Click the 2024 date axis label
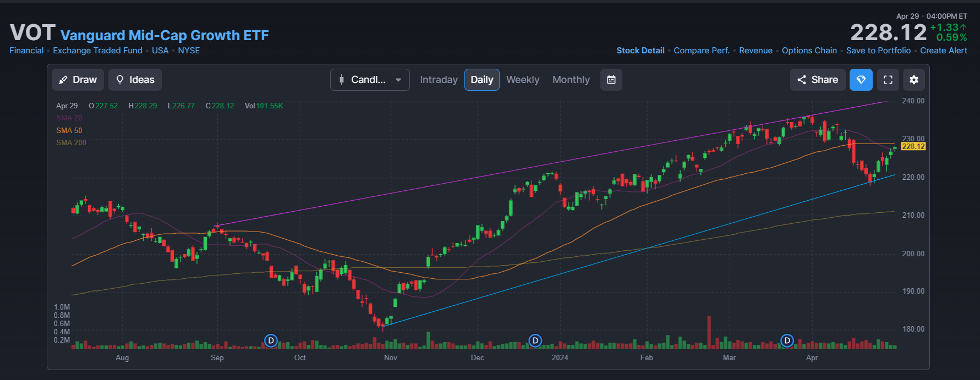Viewport: 980px width, 380px height. pos(560,357)
